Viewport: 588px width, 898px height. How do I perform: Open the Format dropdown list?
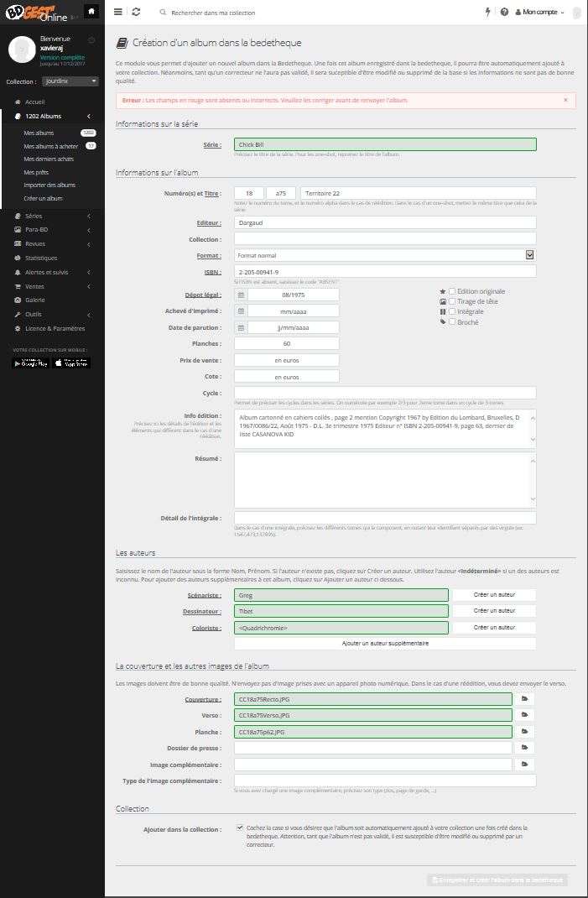(529, 255)
